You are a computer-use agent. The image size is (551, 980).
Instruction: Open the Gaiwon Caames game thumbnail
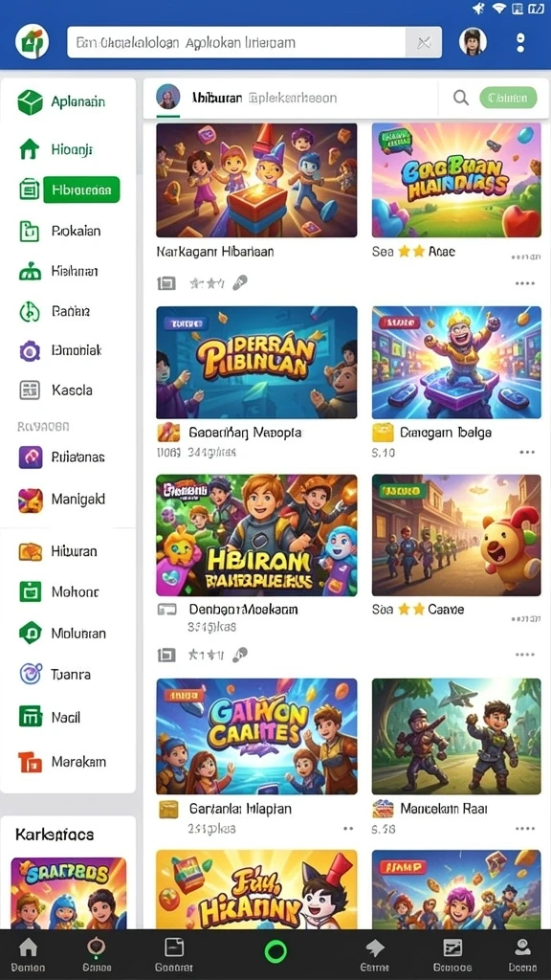256,736
